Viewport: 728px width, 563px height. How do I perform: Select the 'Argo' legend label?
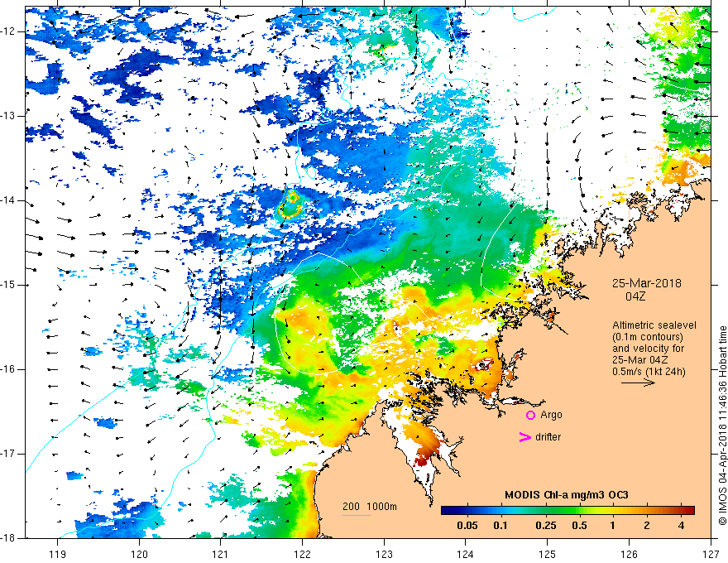point(551,414)
